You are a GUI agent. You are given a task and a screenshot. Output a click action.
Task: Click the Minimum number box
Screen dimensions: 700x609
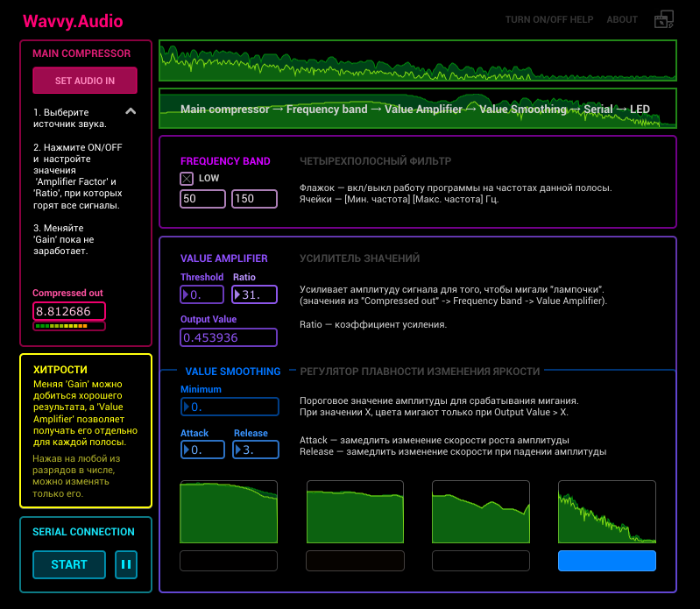230,407
